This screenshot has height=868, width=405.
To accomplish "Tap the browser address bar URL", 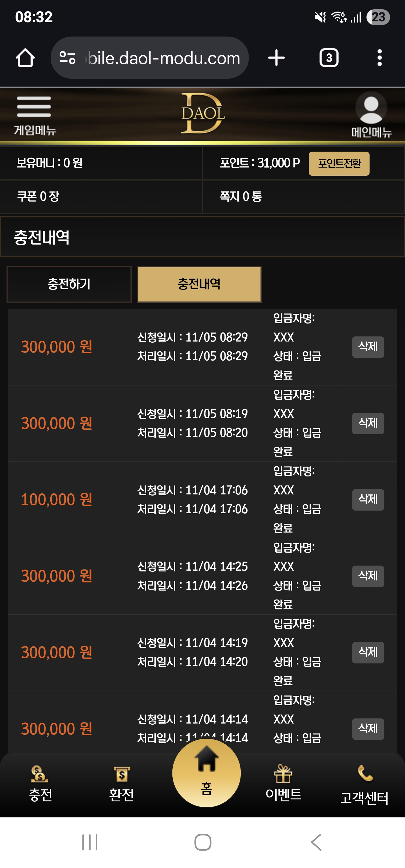I will [164, 58].
